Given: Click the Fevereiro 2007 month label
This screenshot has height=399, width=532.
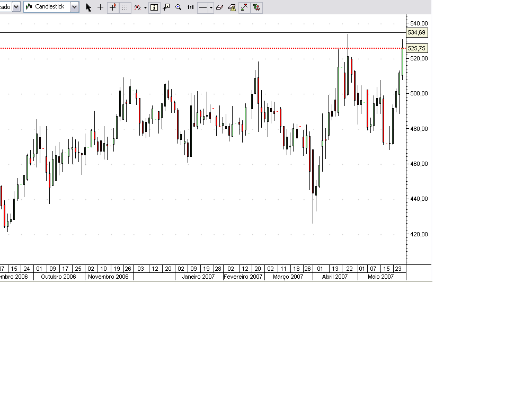Looking at the screenshot, I should [x=243, y=277].
